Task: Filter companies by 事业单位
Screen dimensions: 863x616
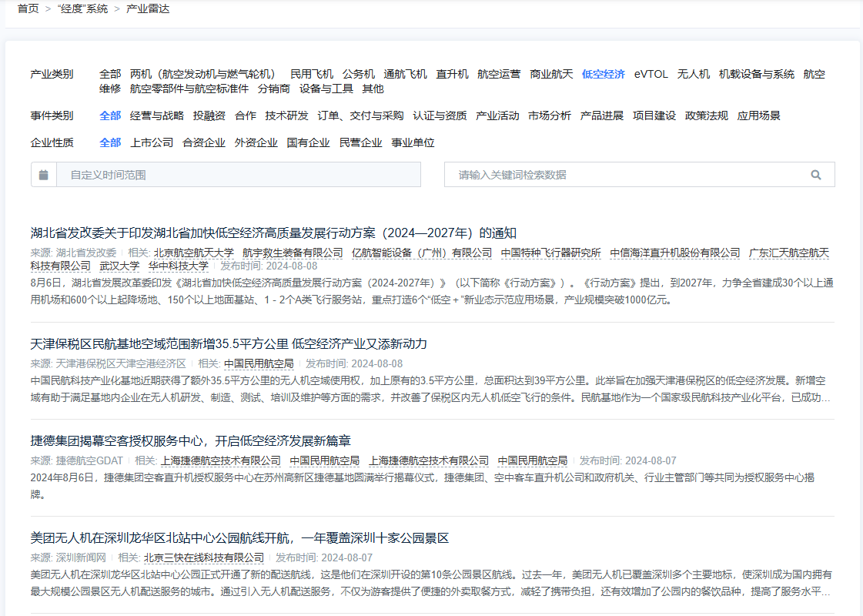Action: pyautogui.click(x=413, y=142)
